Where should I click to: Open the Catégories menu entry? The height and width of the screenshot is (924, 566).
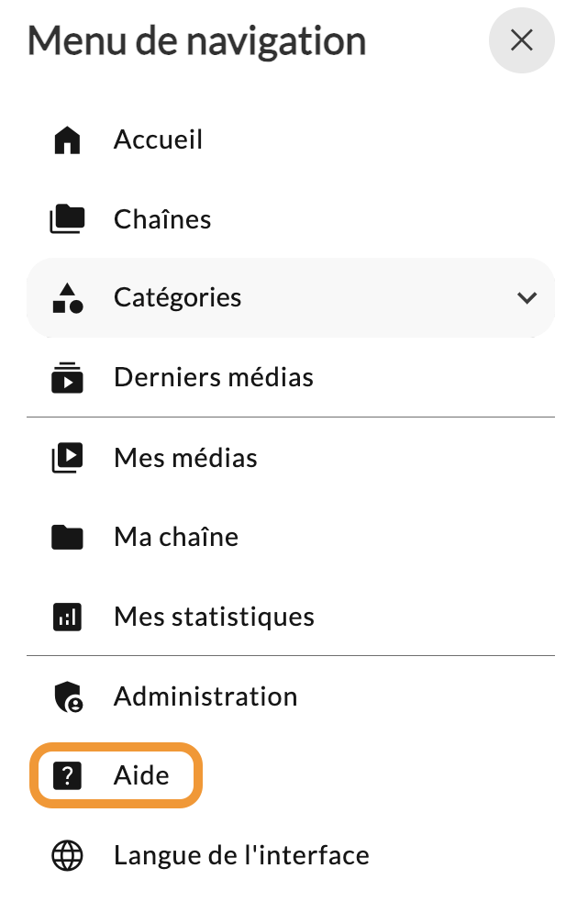point(291,297)
